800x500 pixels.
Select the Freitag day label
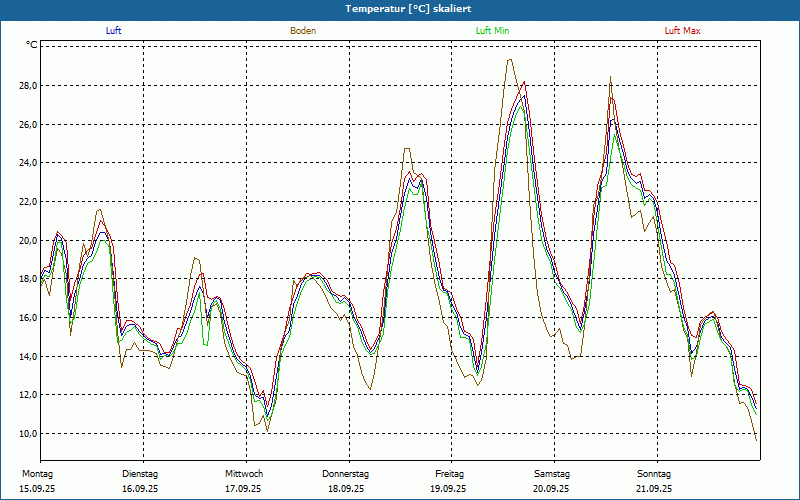(x=449, y=474)
